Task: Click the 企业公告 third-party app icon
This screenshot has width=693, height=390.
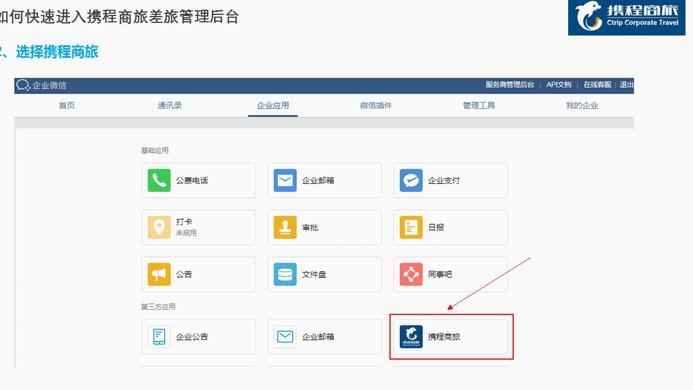Action: coord(159,337)
